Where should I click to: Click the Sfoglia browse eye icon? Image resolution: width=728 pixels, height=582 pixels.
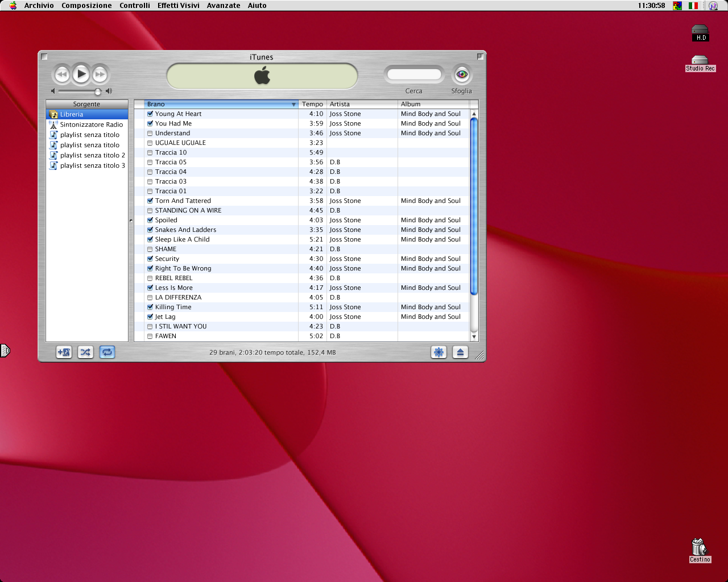point(462,74)
